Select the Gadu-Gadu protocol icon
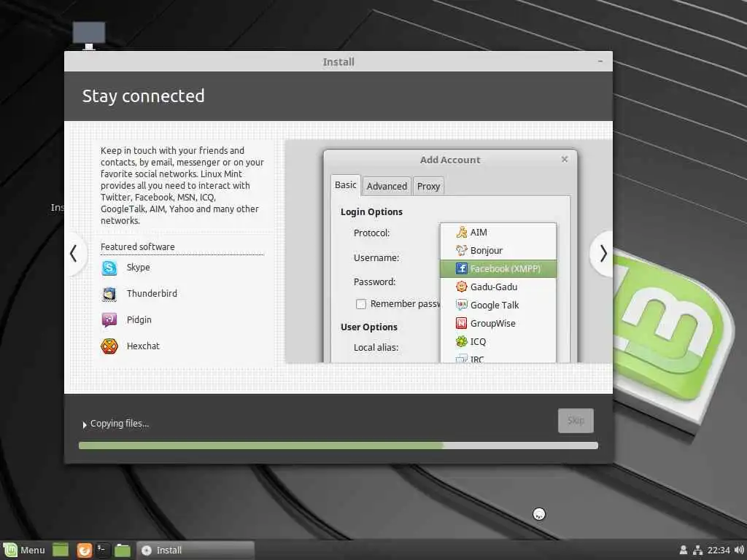This screenshot has width=747, height=560. click(x=461, y=287)
